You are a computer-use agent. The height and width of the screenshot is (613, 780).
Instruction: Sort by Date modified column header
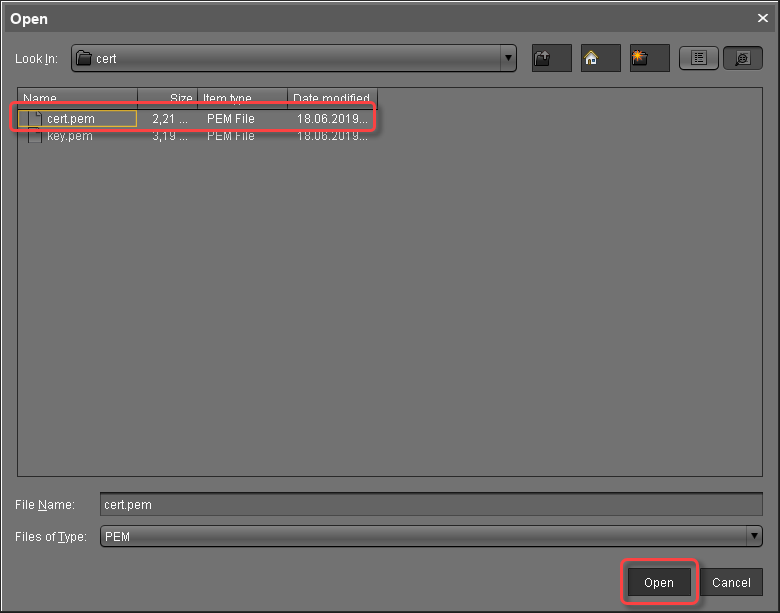point(332,99)
